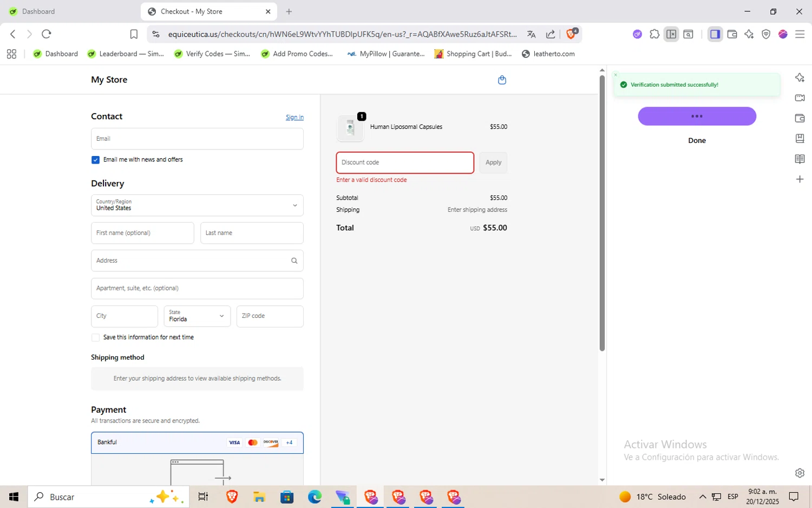Viewport: 812px width, 508px height.
Task: Open sidebar settings gear icon
Action: pyautogui.click(x=800, y=473)
